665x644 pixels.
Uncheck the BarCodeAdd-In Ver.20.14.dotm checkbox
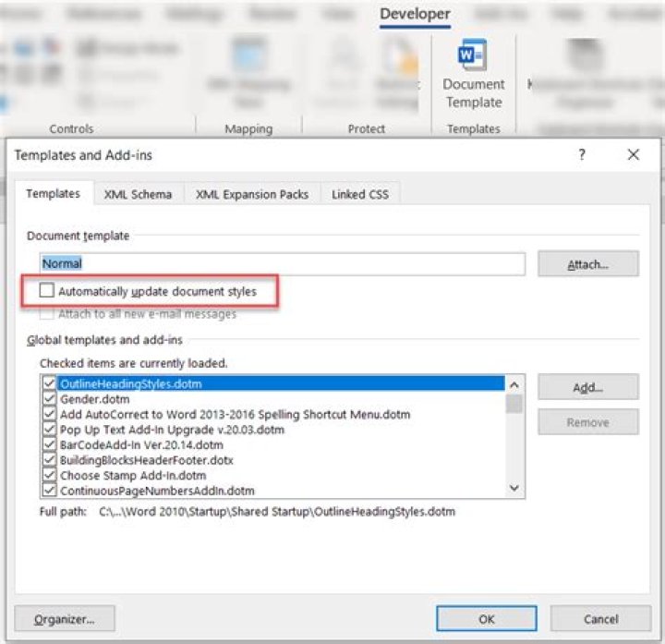[x=50, y=444]
